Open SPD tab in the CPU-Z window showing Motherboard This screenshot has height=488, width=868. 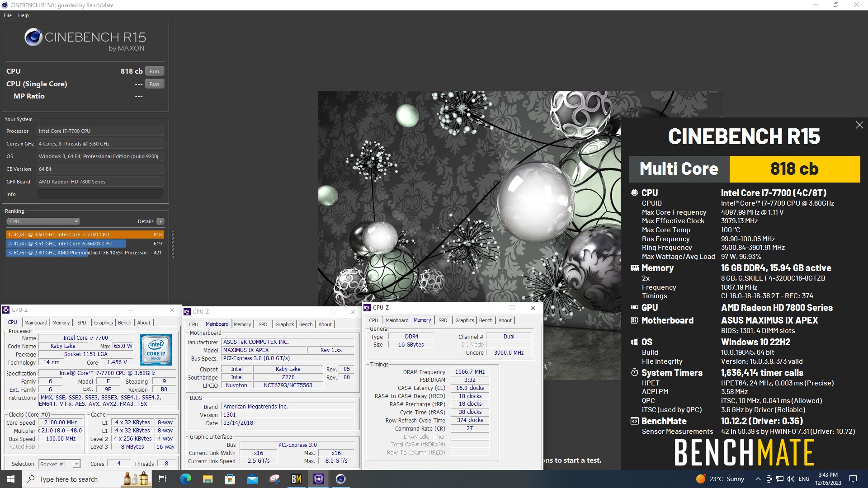[x=263, y=324]
